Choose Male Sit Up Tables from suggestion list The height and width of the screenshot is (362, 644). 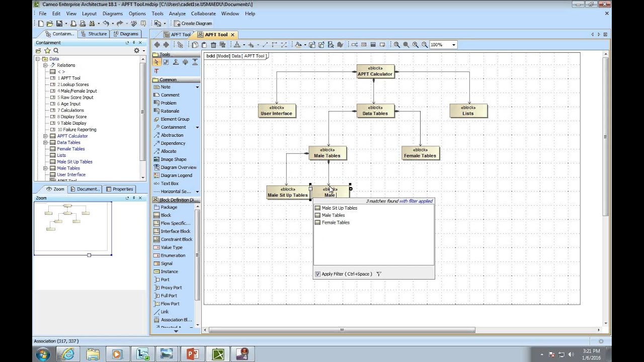click(339, 208)
